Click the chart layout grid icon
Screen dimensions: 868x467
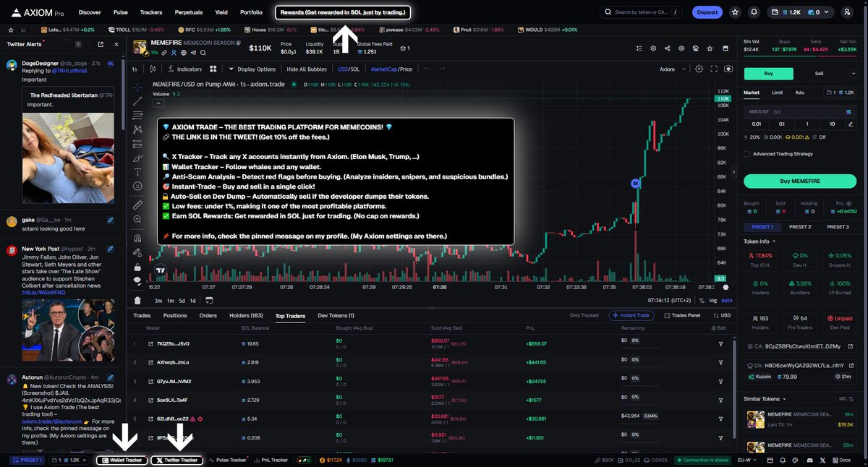point(213,69)
